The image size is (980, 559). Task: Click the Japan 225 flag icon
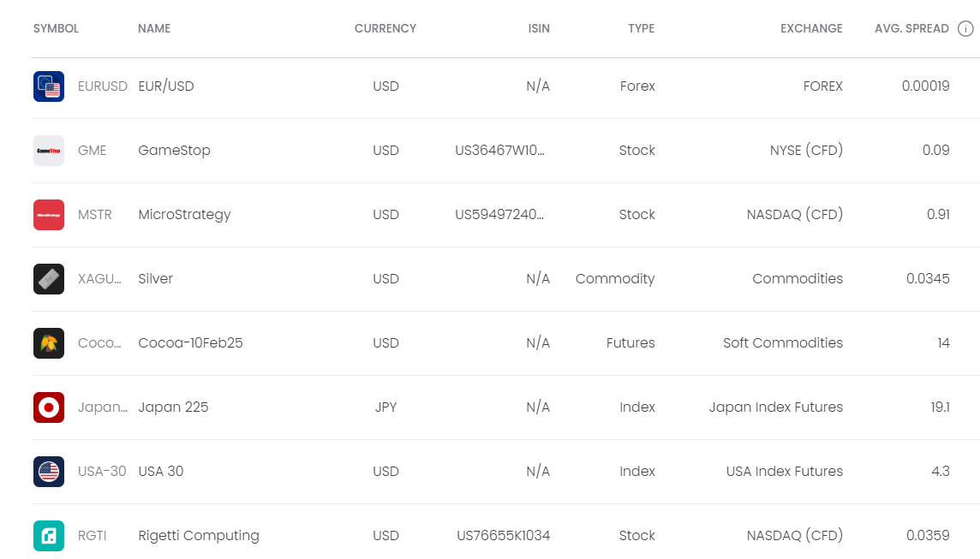point(49,407)
